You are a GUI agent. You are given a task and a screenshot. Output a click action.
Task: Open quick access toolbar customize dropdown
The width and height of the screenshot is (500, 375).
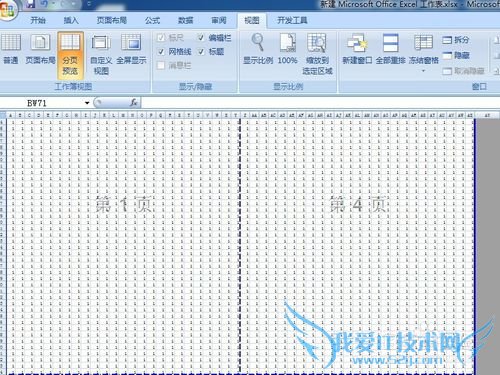[x=89, y=4]
